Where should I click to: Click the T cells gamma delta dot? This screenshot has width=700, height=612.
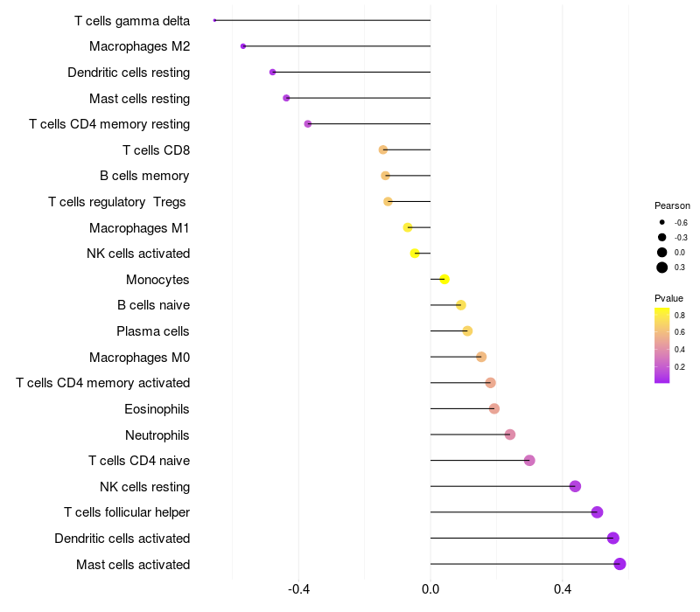(214, 20)
